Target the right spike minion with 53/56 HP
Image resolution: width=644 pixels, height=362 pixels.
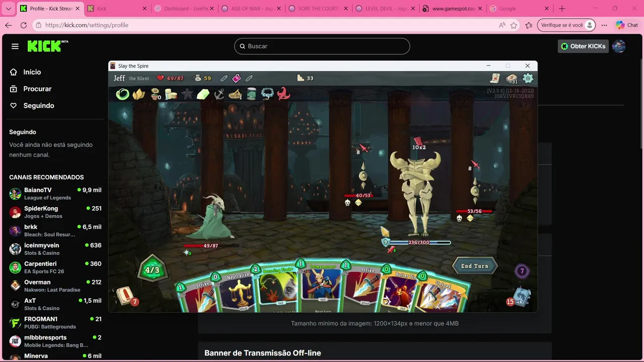coord(474,190)
